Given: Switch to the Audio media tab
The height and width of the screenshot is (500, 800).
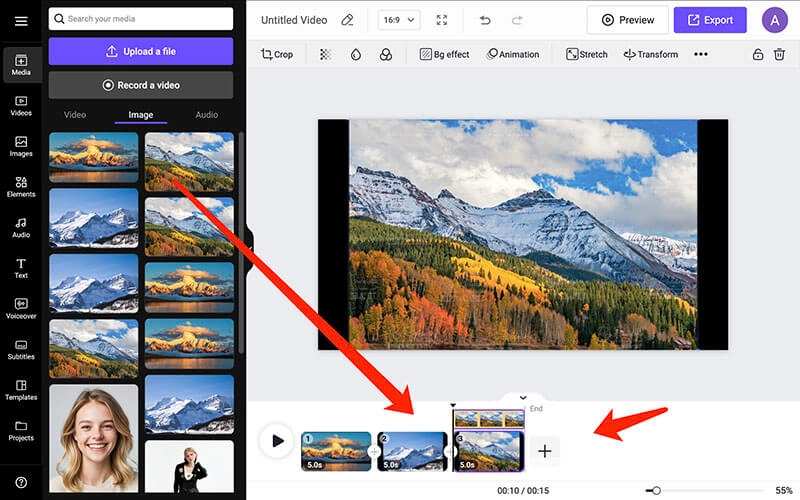Looking at the screenshot, I should [x=206, y=115].
